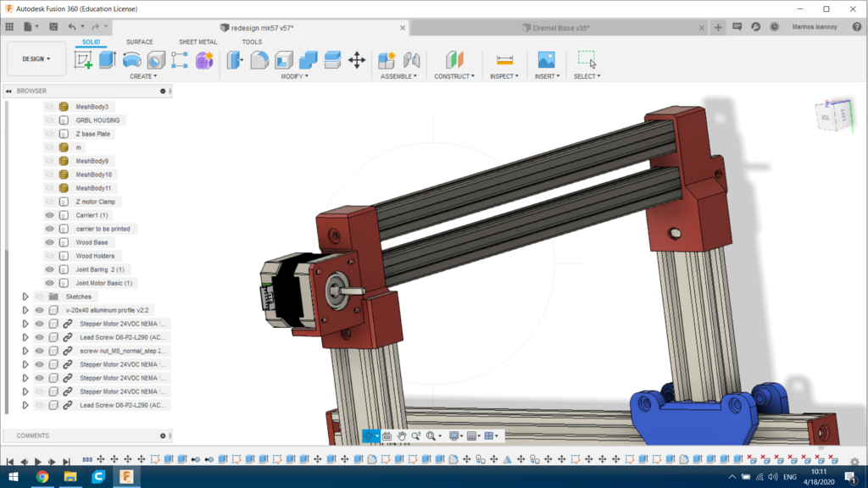The width and height of the screenshot is (868, 488).
Task: Switch to the SURFACE tab
Action: pos(138,42)
